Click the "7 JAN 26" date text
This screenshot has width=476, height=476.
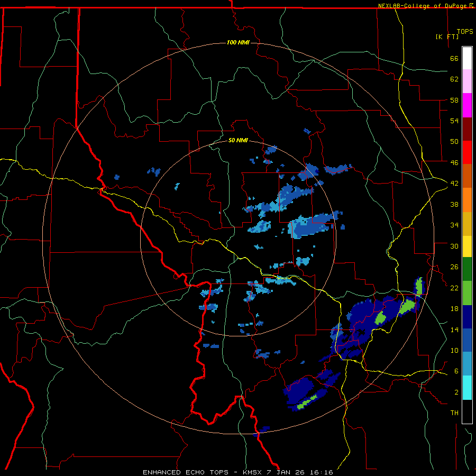point(286,472)
